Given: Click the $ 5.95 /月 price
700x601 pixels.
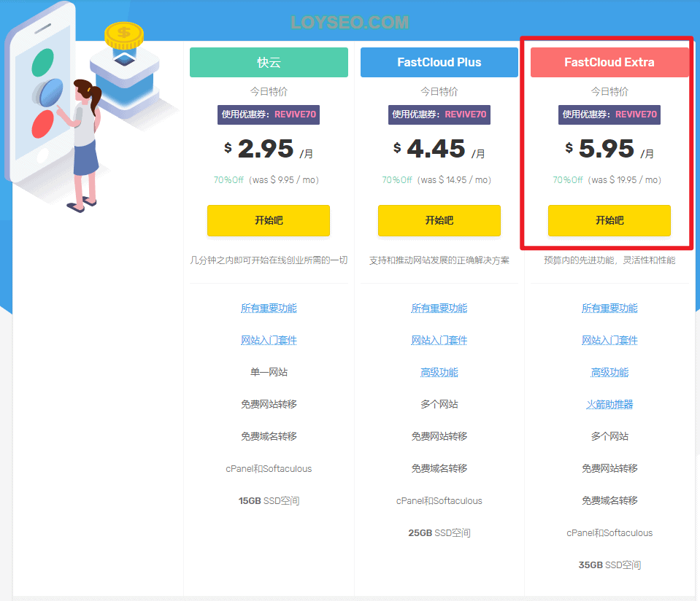Looking at the screenshot, I should tap(609, 149).
